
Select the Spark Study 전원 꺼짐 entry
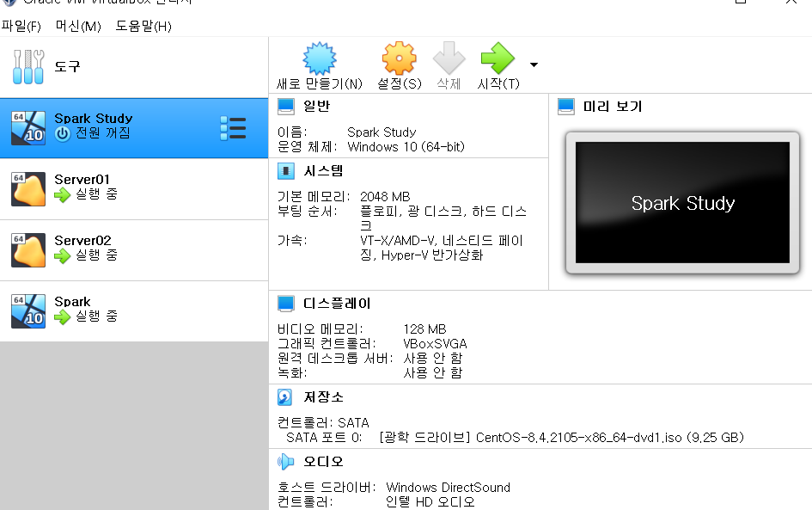(134, 128)
